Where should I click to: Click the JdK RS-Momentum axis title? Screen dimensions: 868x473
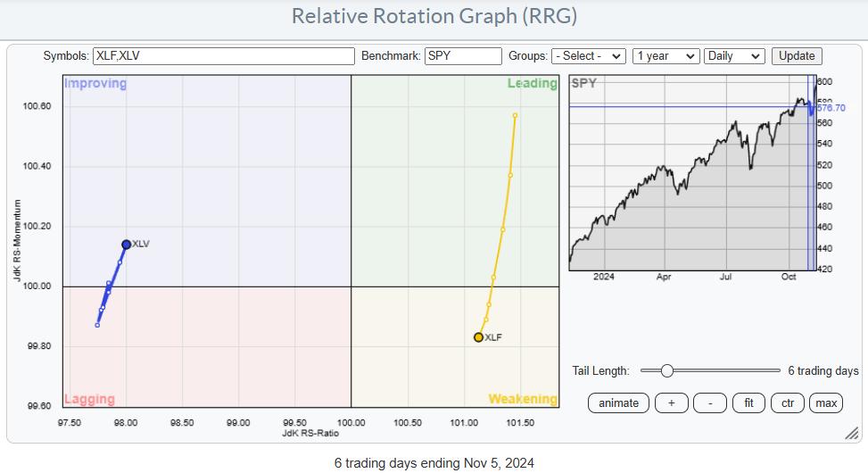tap(17, 240)
